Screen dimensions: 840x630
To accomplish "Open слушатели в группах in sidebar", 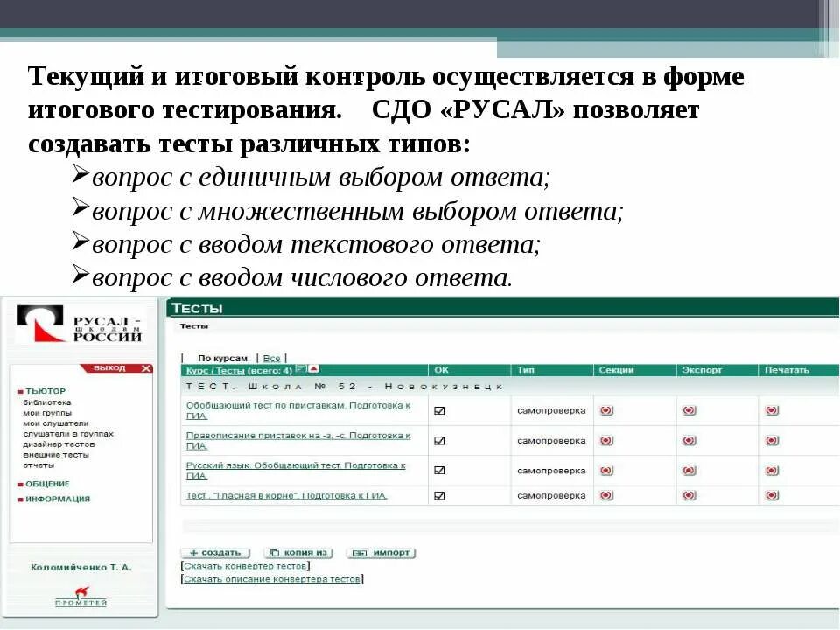I will coord(68,434).
